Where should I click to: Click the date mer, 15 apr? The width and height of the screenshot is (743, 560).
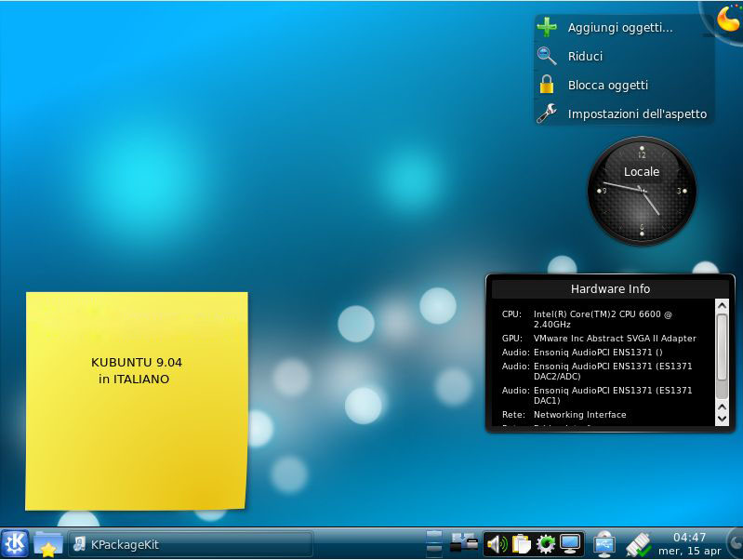(x=689, y=551)
